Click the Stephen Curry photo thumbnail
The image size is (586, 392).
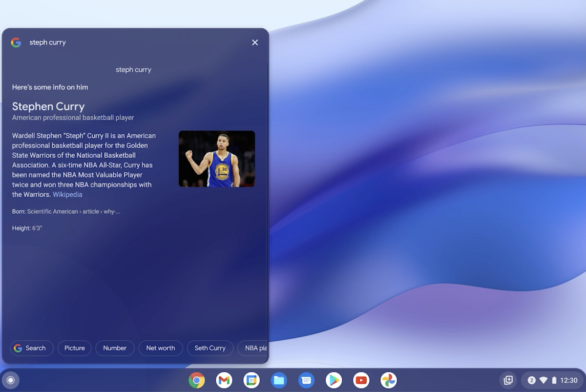[x=217, y=159]
